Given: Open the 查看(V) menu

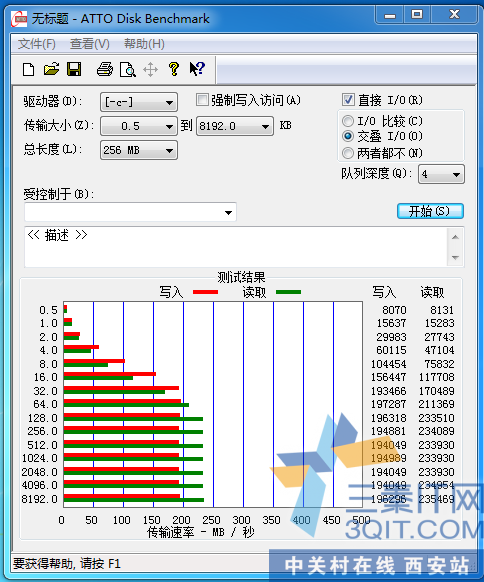Looking at the screenshot, I should (89, 44).
